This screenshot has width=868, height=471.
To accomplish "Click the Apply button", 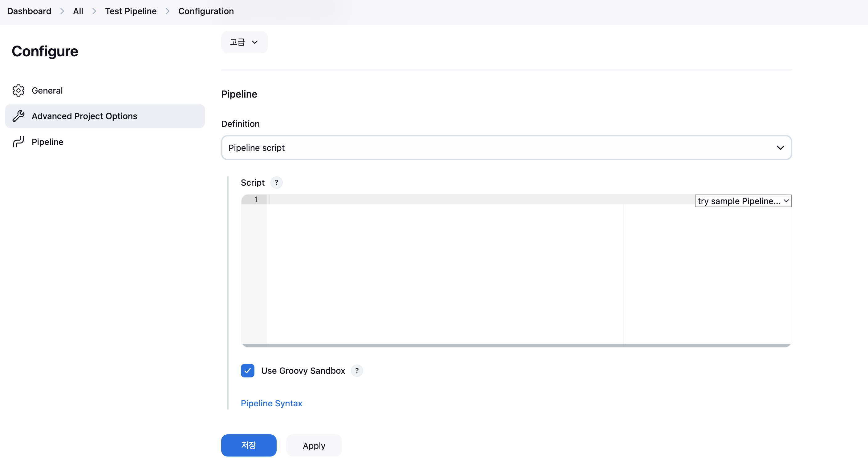I will (x=314, y=445).
